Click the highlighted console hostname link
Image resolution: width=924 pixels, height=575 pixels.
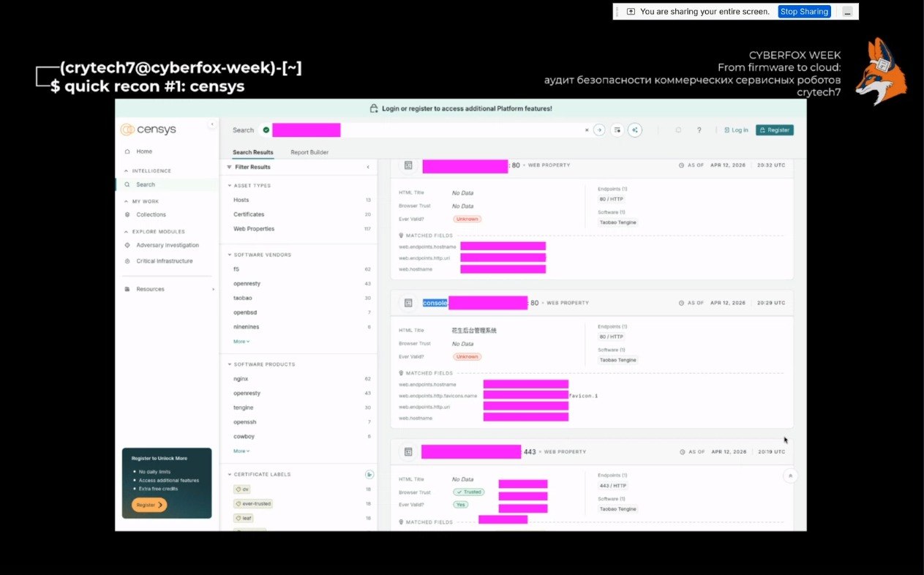(x=435, y=303)
